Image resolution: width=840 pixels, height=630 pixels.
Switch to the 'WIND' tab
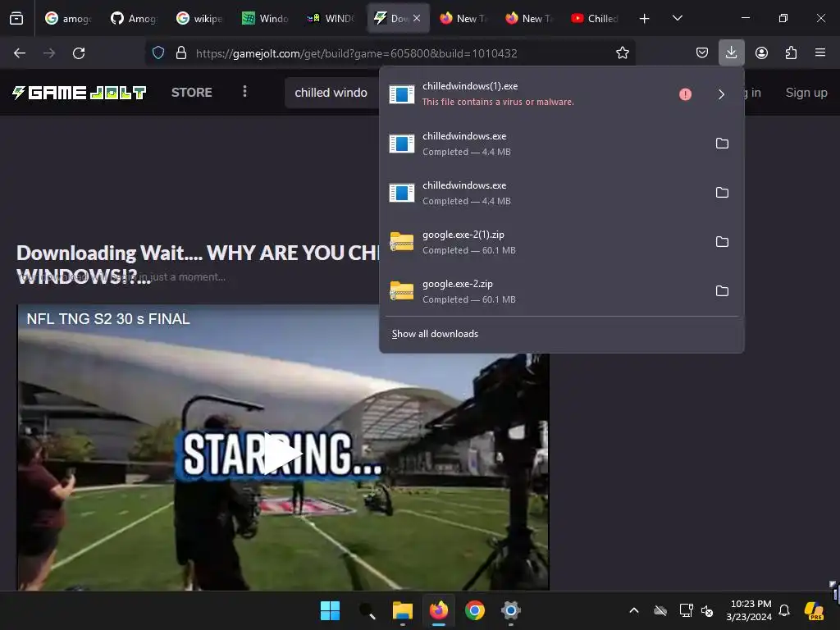[x=331, y=19]
